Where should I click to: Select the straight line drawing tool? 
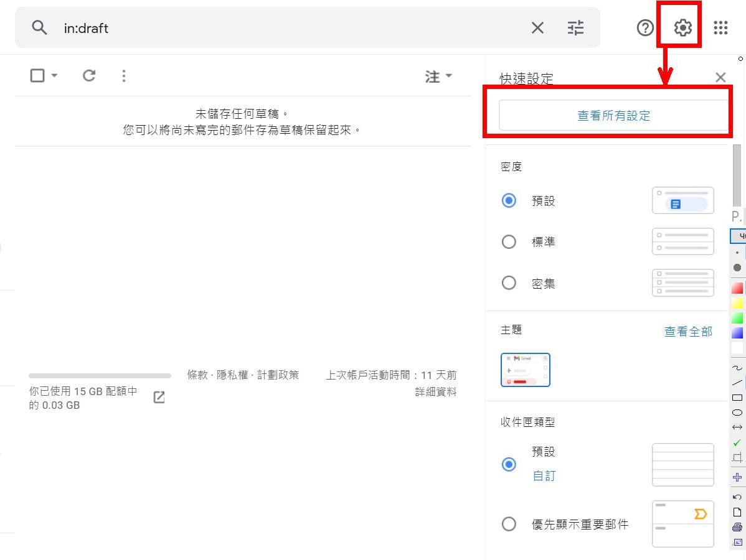(x=737, y=382)
